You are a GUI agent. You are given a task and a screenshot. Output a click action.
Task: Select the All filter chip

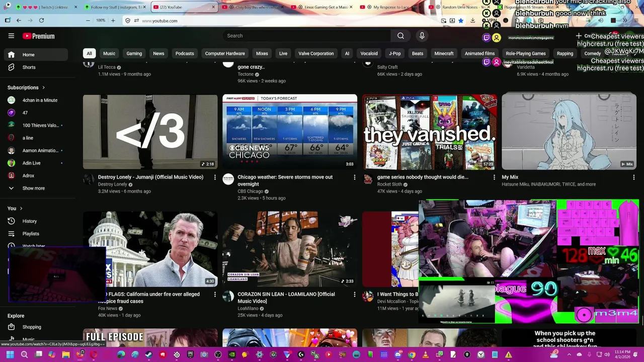coord(89,53)
